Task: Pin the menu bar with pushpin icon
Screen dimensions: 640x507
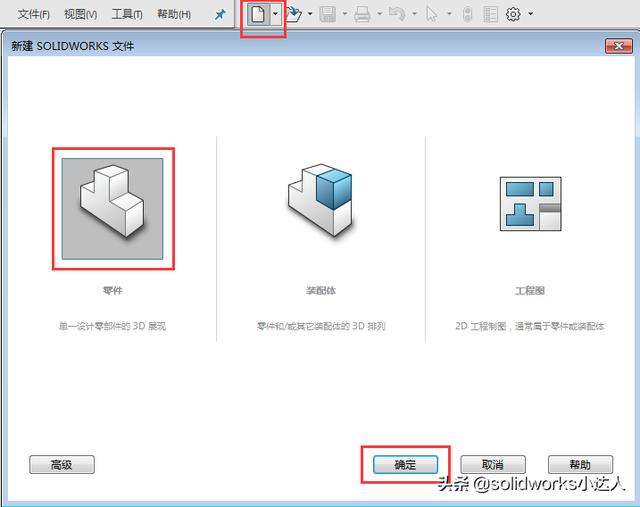Action: point(220,15)
